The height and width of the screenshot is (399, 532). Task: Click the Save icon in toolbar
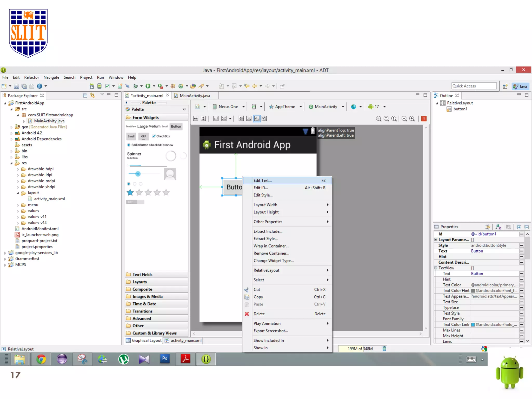pyautogui.click(x=16, y=86)
